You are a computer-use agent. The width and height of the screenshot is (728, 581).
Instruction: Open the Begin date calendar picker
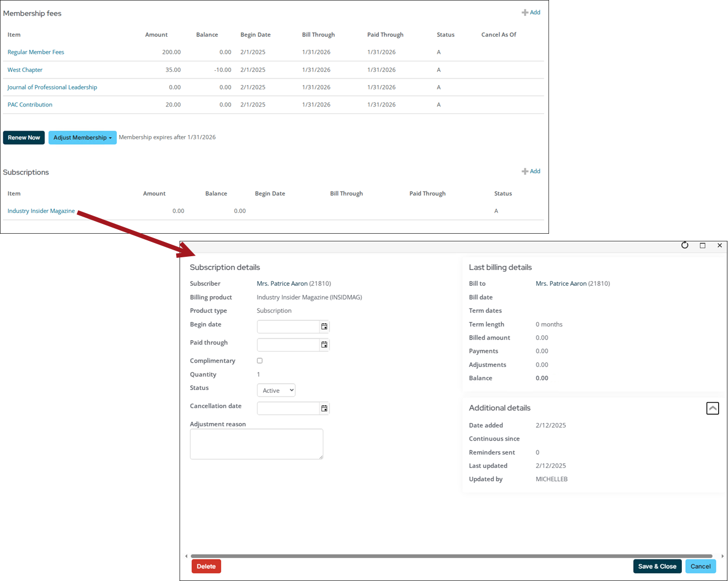click(324, 326)
